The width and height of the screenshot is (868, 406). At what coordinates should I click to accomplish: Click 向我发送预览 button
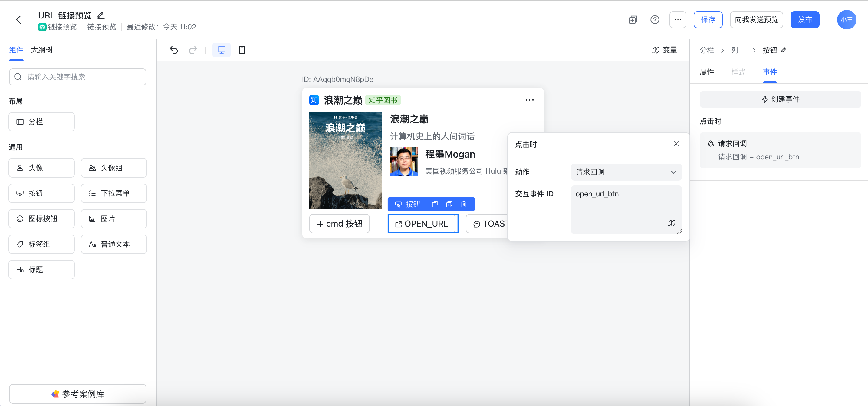coord(756,20)
